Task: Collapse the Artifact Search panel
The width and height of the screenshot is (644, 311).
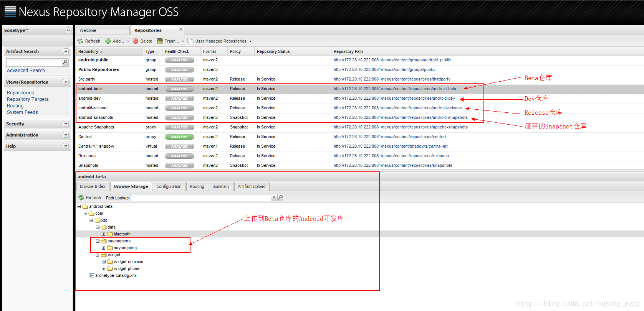Action: pos(66,51)
